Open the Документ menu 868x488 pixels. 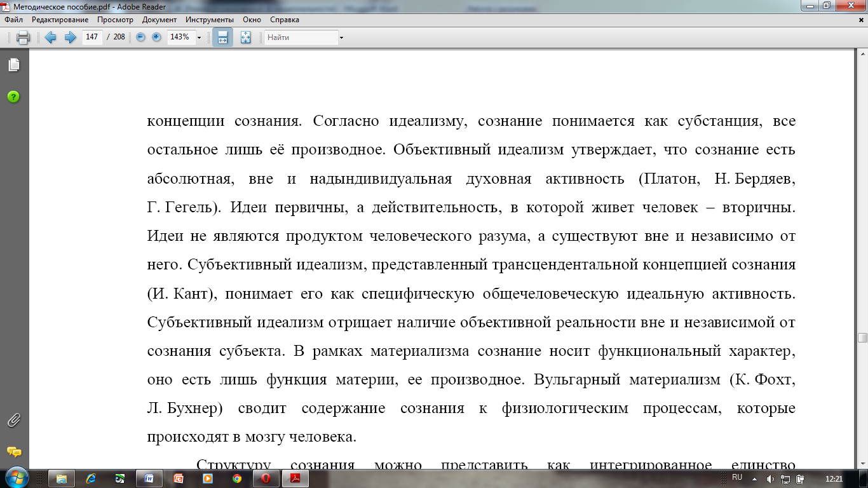click(159, 20)
